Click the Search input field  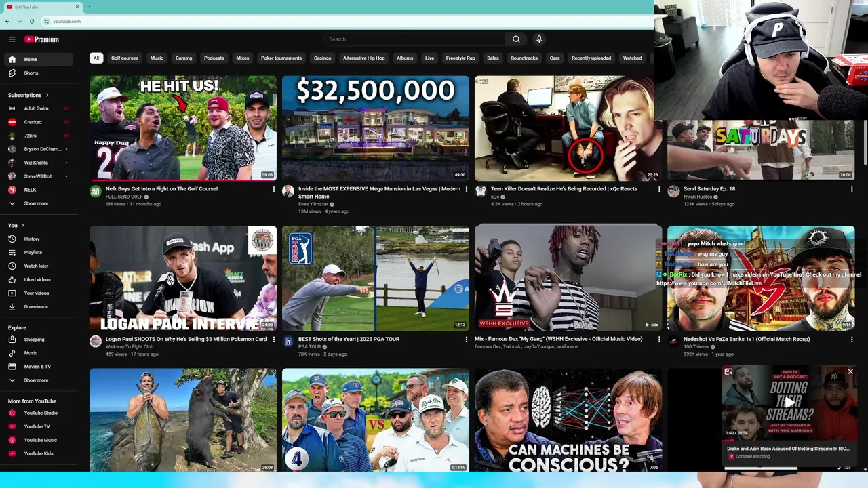415,39
